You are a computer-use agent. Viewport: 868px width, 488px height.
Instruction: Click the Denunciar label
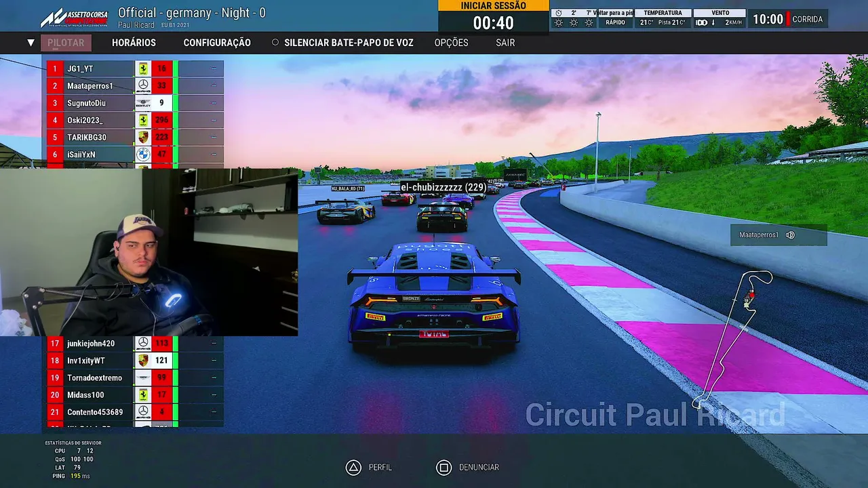(x=479, y=468)
